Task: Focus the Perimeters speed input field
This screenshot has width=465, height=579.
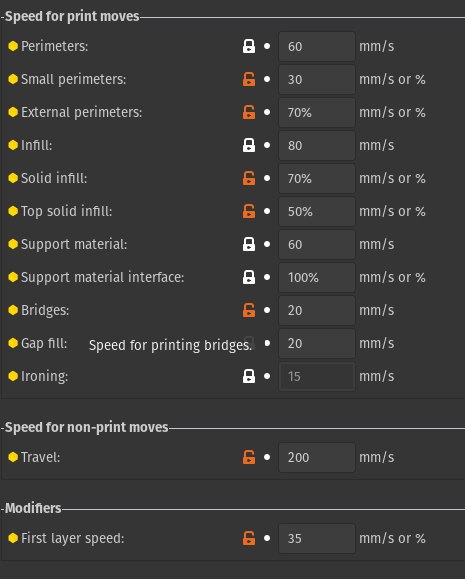Action: coord(317,47)
